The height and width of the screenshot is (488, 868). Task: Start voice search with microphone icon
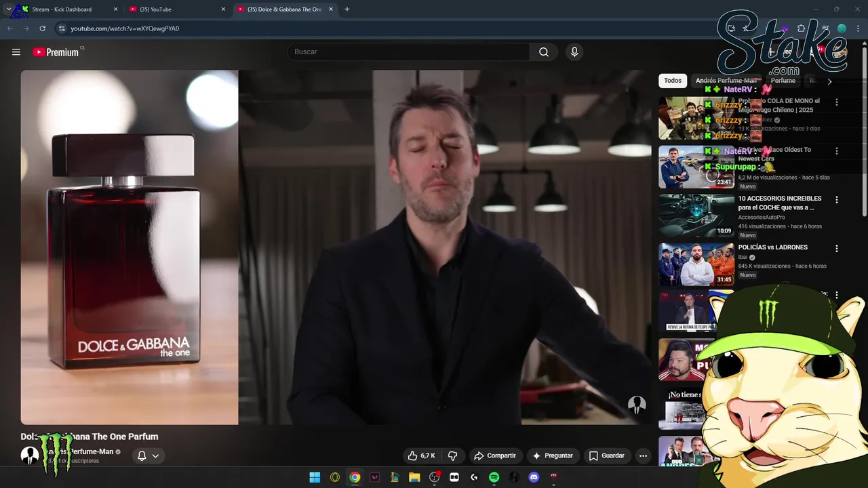coord(574,52)
